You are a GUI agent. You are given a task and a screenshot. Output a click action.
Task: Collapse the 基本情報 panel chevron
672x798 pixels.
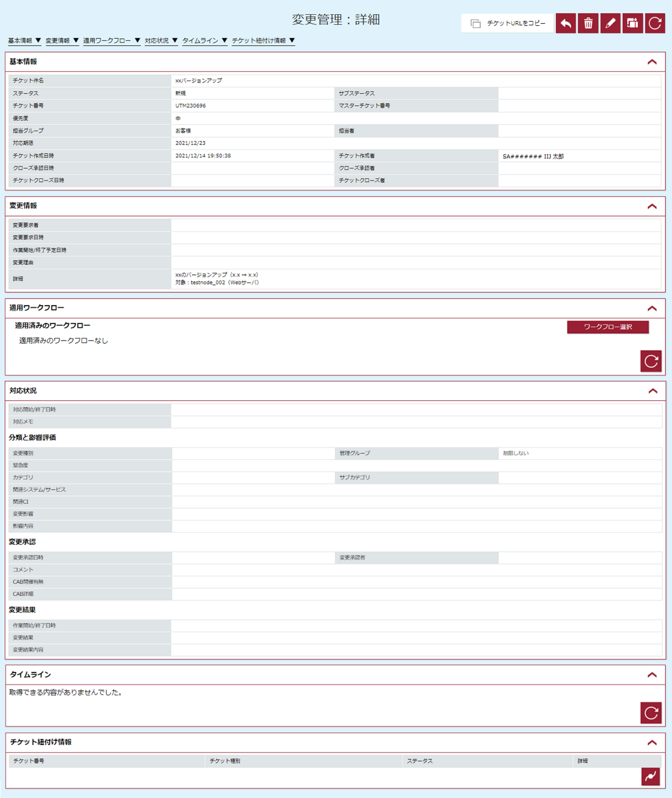[652, 62]
